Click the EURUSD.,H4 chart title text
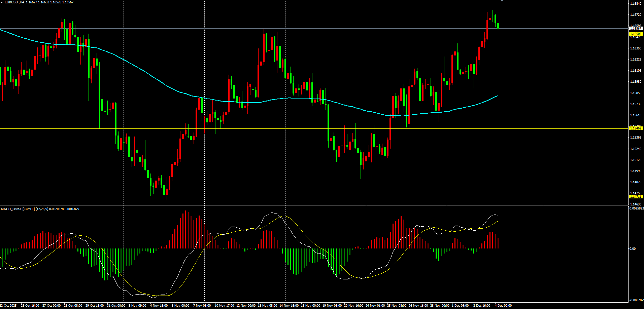The height and width of the screenshot is (309, 644). coord(14,2)
